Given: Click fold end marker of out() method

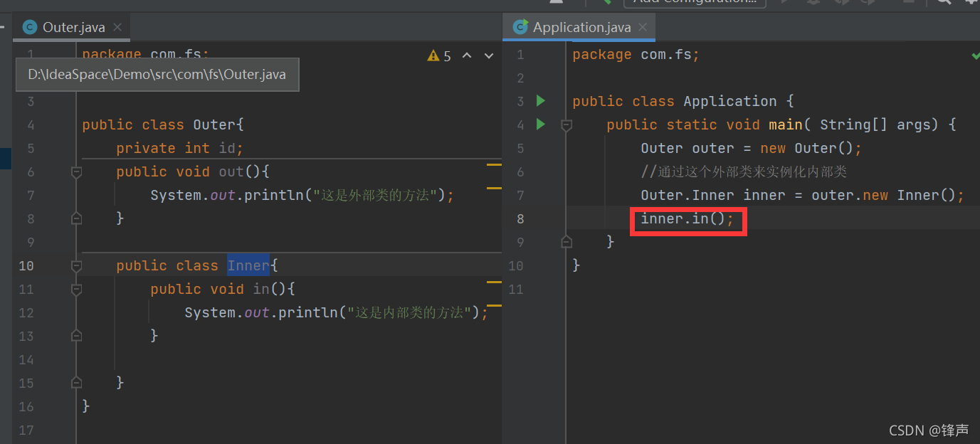Looking at the screenshot, I should [77, 218].
